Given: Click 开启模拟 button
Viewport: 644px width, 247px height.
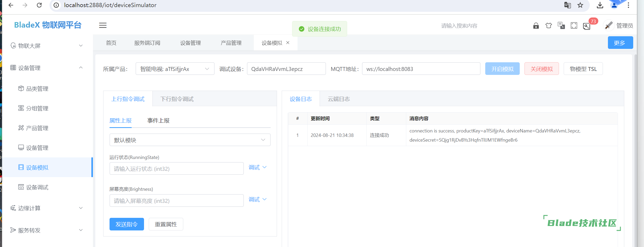Looking at the screenshot, I should pyautogui.click(x=502, y=69).
